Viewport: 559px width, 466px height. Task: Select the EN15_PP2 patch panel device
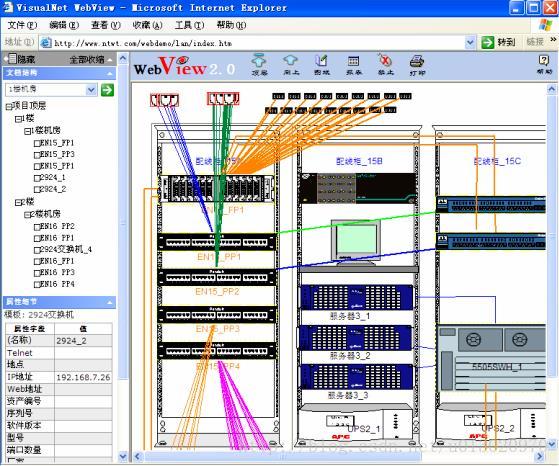(x=216, y=277)
